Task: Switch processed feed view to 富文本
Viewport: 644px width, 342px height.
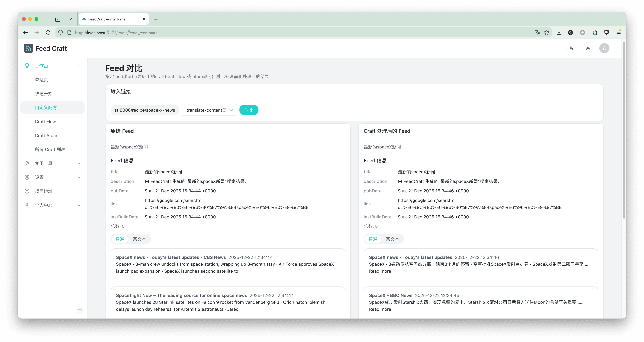Action: coord(392,239)
